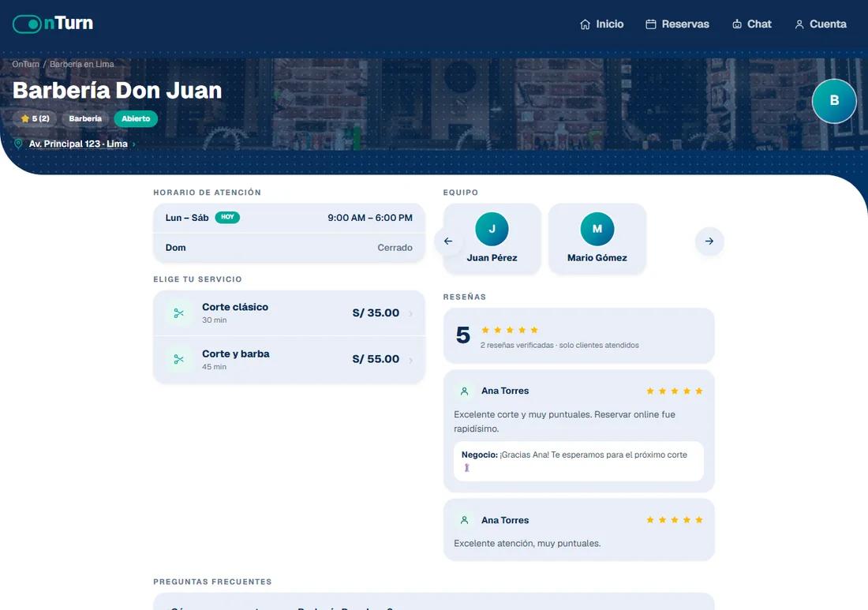Open the Inicio home menu item
The height and width of the screenshot is (610, 868).
602,24
